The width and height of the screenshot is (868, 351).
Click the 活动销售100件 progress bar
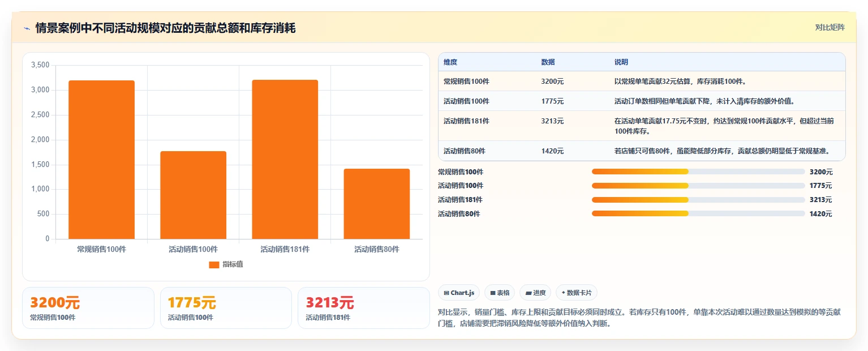[698, 186]
